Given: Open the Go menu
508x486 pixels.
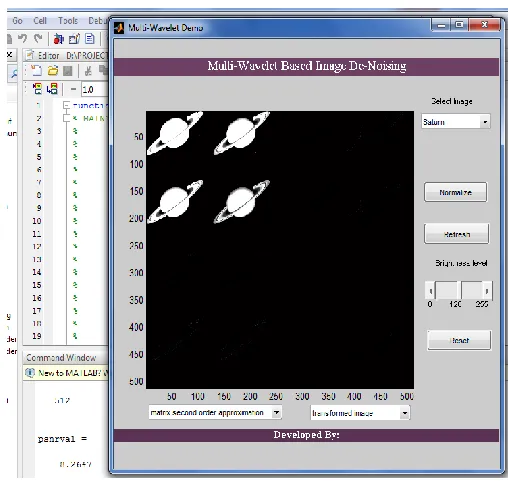Looking at the screenshot, I should [x=17, y=21].
